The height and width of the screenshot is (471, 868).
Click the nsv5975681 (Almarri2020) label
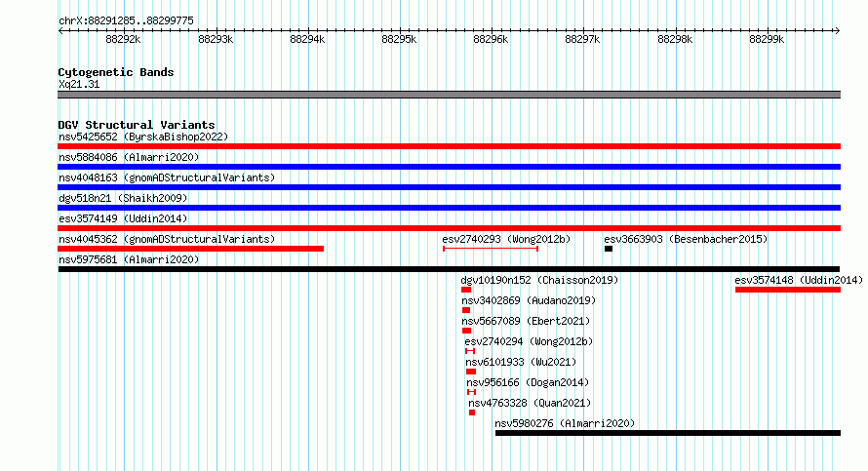(129, 259)
